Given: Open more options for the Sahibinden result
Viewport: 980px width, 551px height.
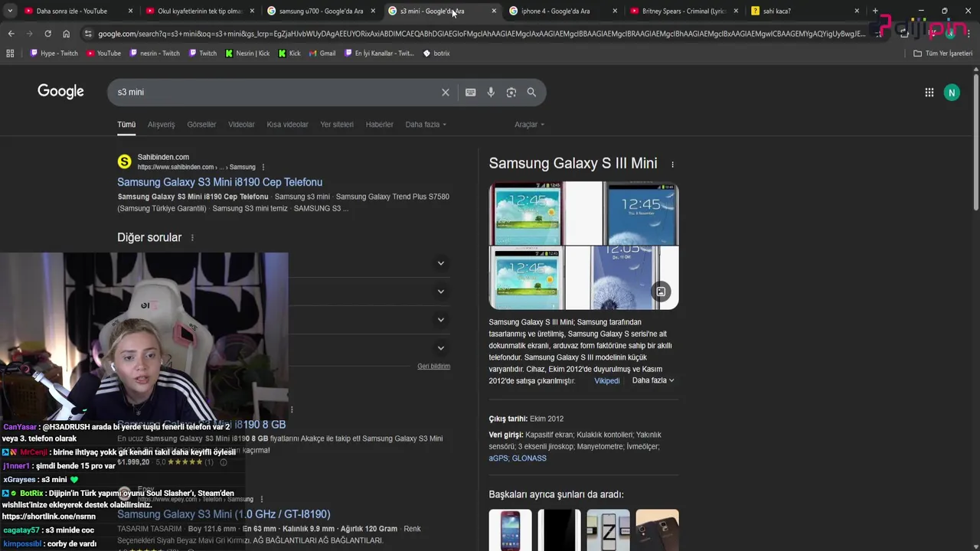Looking at the screenshot, I should click(263, 167).
